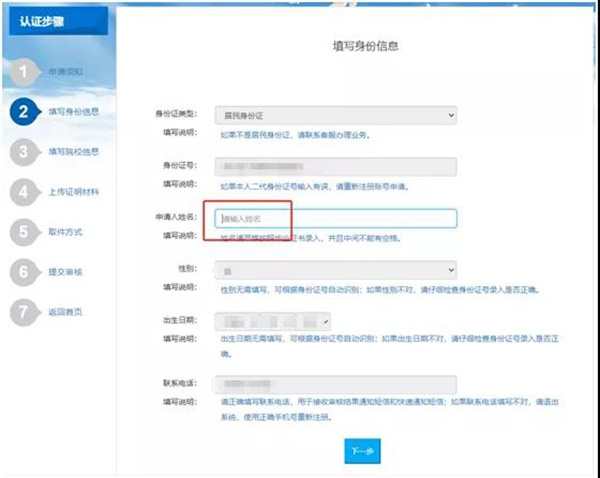Click the hint 出生日期无需填写 under birth date

coord(390,346)
